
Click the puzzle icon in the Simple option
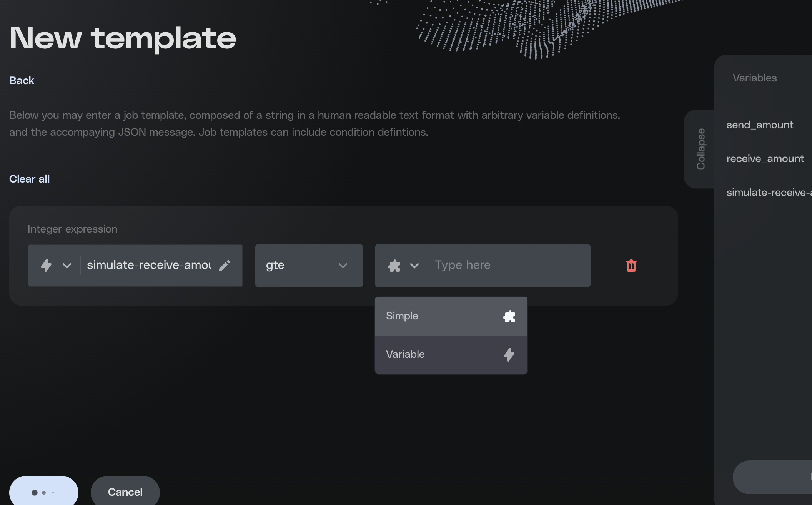(x=509, y=316)
